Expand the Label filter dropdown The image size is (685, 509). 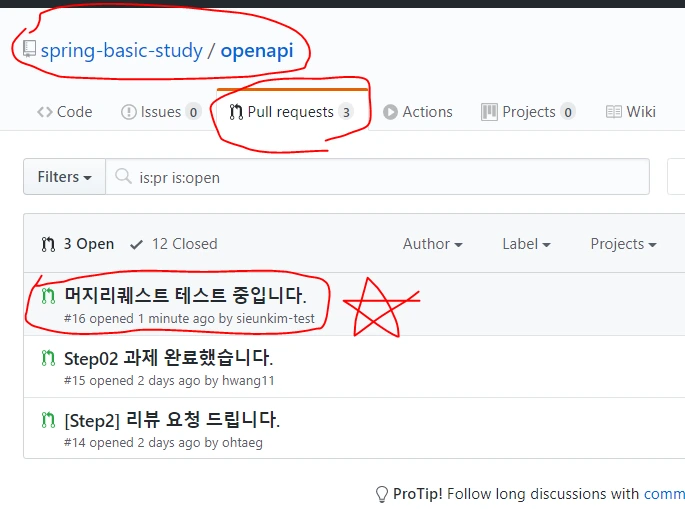(x=526, y=244)
